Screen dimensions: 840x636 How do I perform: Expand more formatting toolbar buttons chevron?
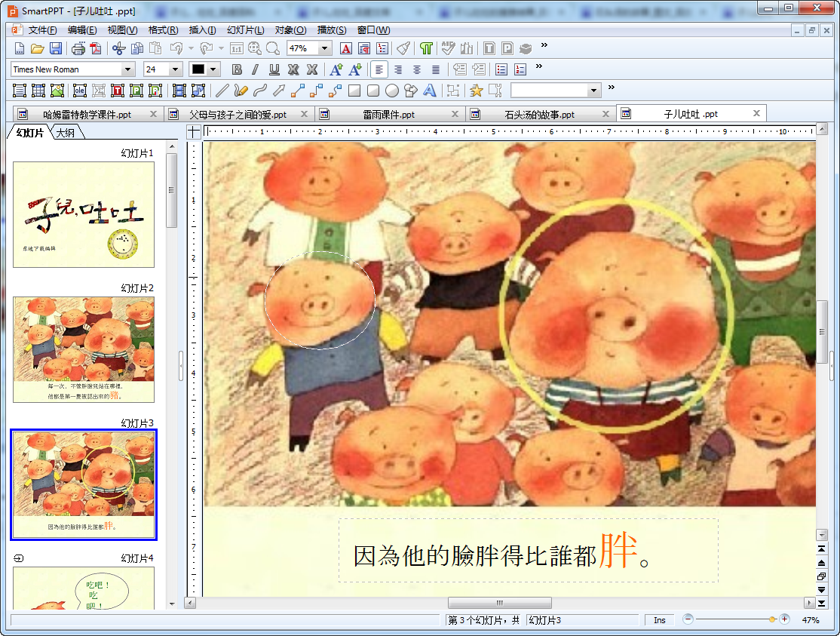539,66
